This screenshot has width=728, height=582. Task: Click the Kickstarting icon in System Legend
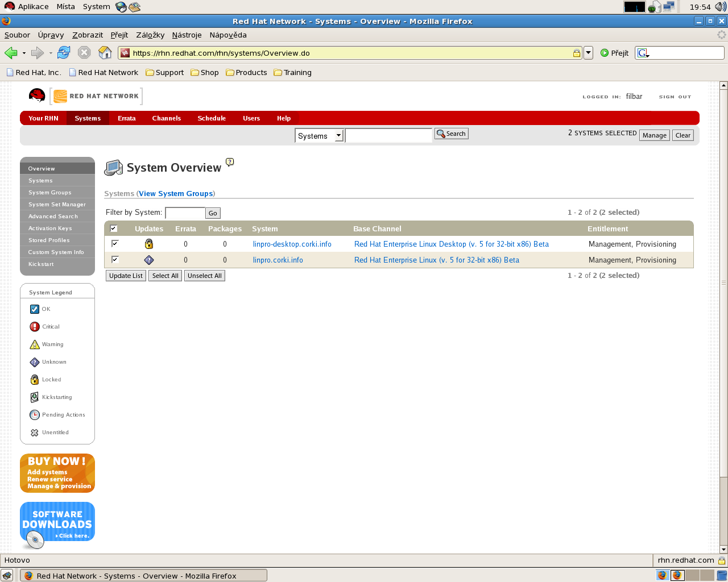pyautogui.click(x=35, y=397)
